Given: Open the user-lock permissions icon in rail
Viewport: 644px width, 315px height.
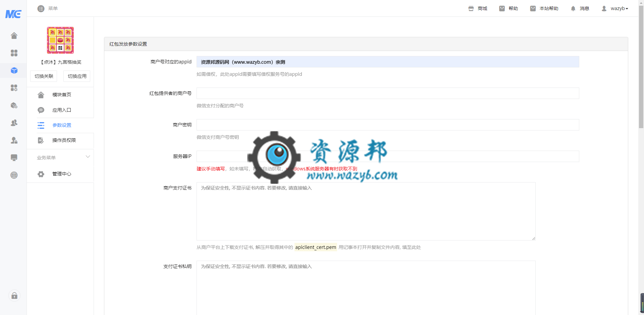Looking at the screenshot, I should (14, 140).
